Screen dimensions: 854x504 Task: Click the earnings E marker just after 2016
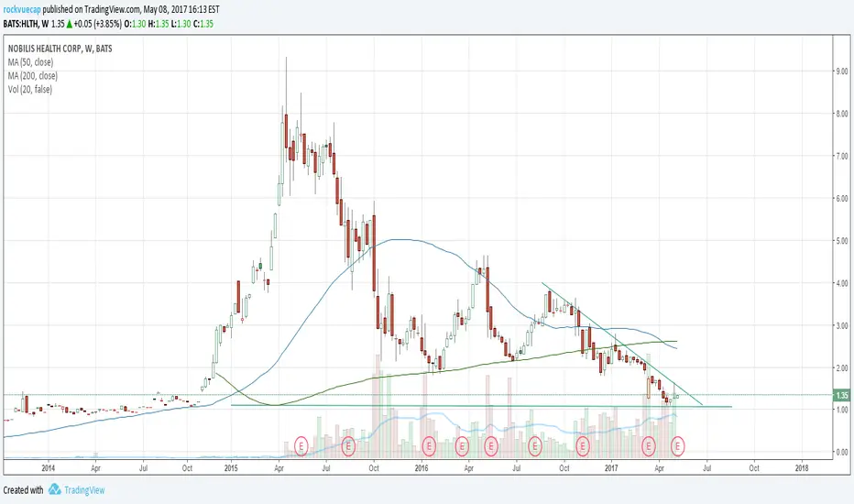coord(429,446)
